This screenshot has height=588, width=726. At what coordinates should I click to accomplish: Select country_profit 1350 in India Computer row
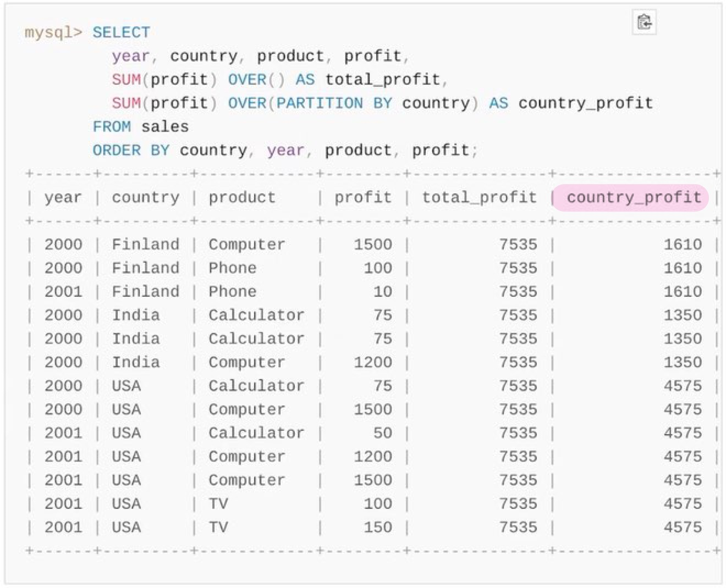click(683, 362)
